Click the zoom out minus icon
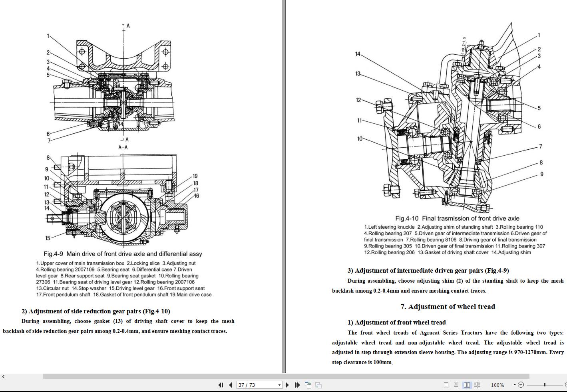567x392 pixels. 520,385
